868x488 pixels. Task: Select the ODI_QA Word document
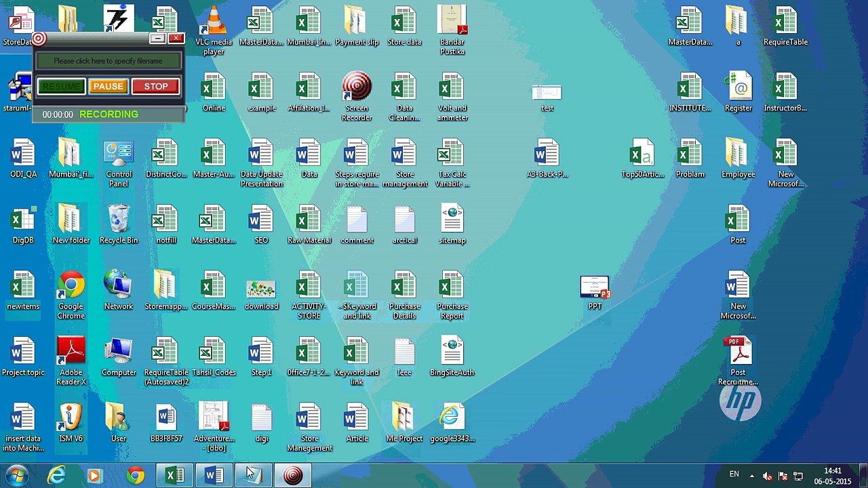[23, 159]
